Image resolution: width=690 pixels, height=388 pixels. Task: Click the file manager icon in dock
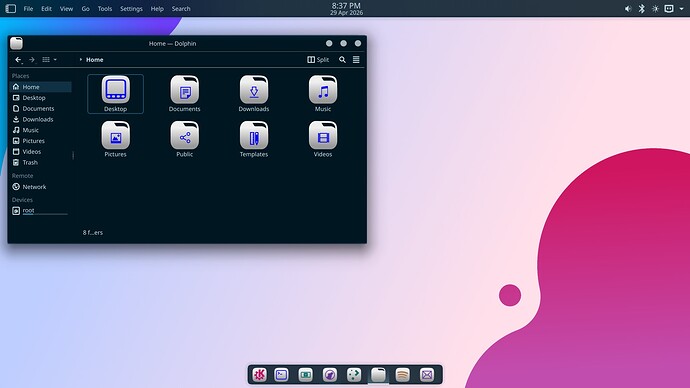pos(378,375)
